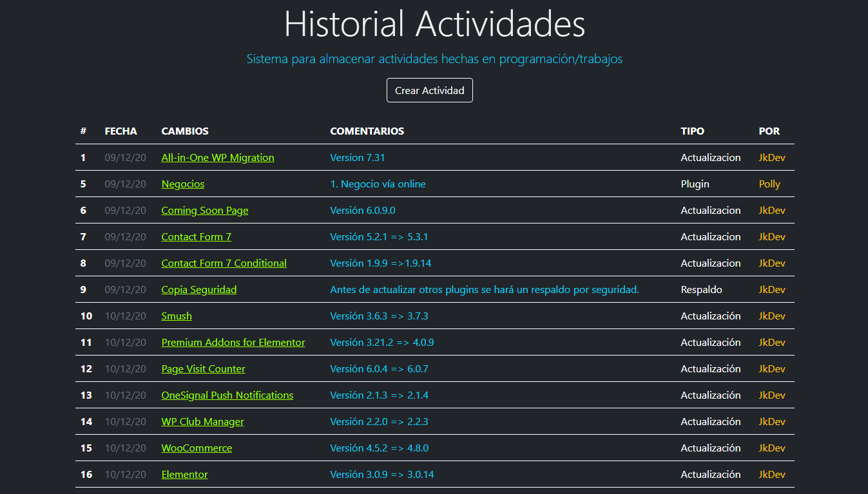868x494 pixels.
Task: Select comment '1. Negocio vía online'
Action: pos(378,184)
